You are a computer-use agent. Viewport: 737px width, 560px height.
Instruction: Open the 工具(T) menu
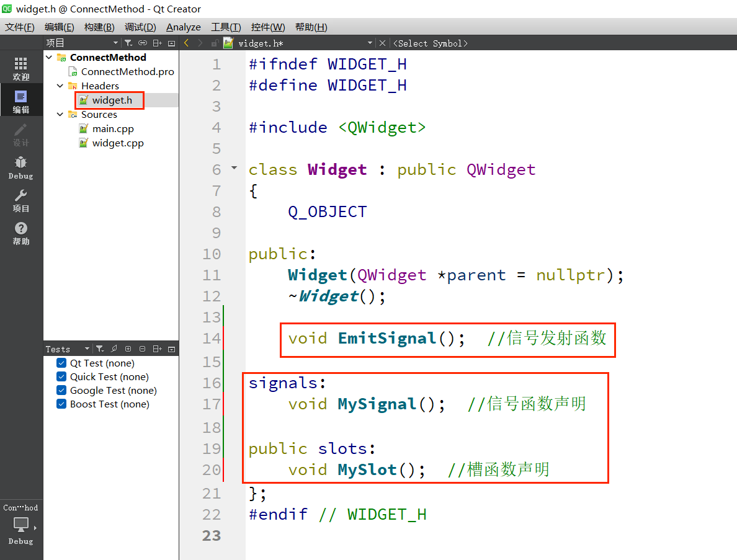point(226,27)
